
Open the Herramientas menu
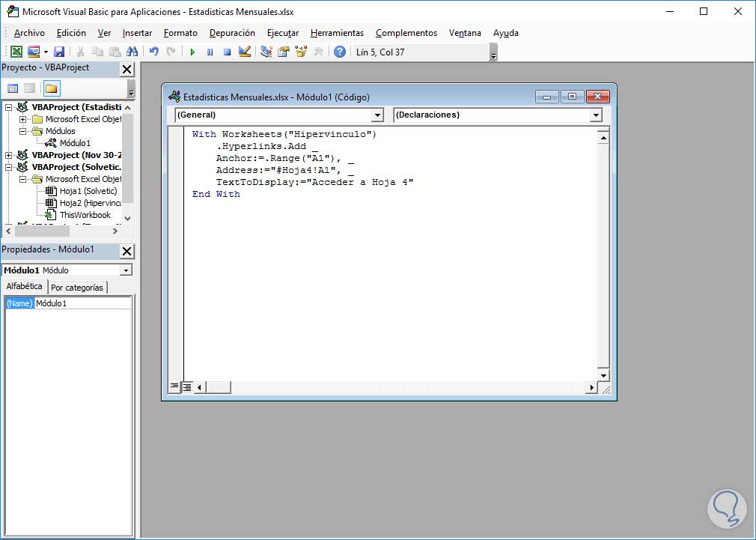(337, 33)
